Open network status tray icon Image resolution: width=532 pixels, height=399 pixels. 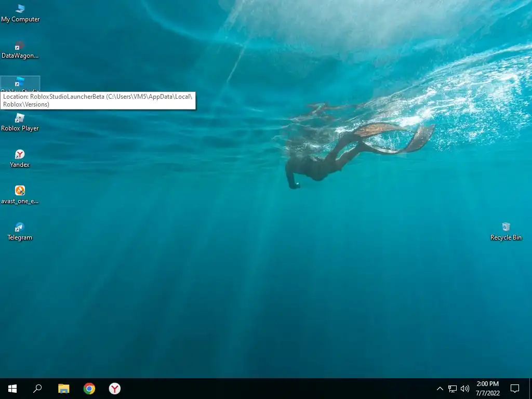pos(453,389)
